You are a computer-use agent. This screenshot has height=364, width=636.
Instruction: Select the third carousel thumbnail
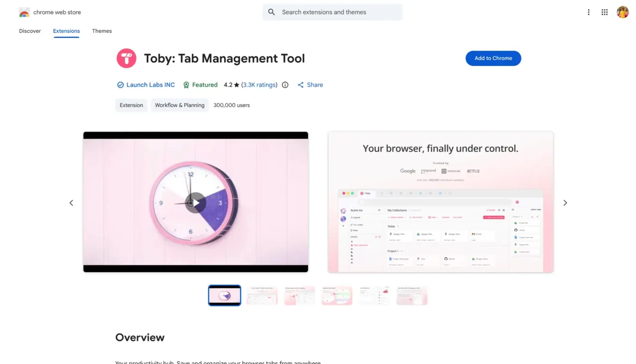pyautogui.click(x=300, y=295)
